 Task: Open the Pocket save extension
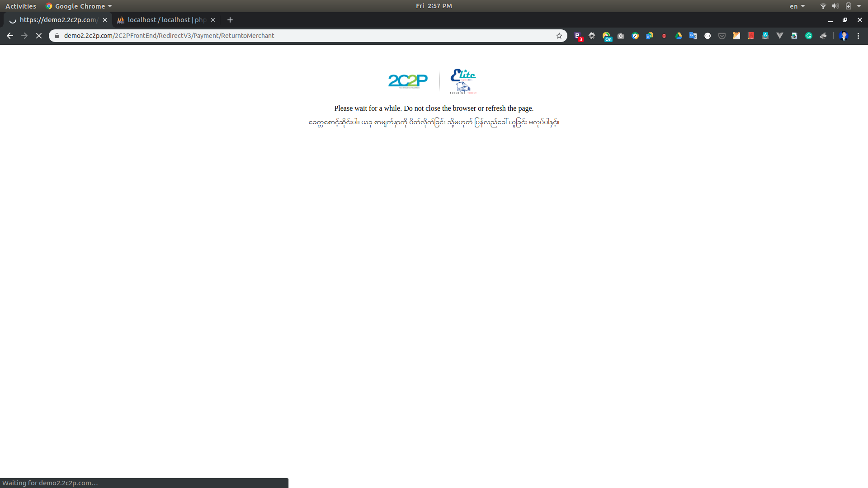(x=722, y=36)
